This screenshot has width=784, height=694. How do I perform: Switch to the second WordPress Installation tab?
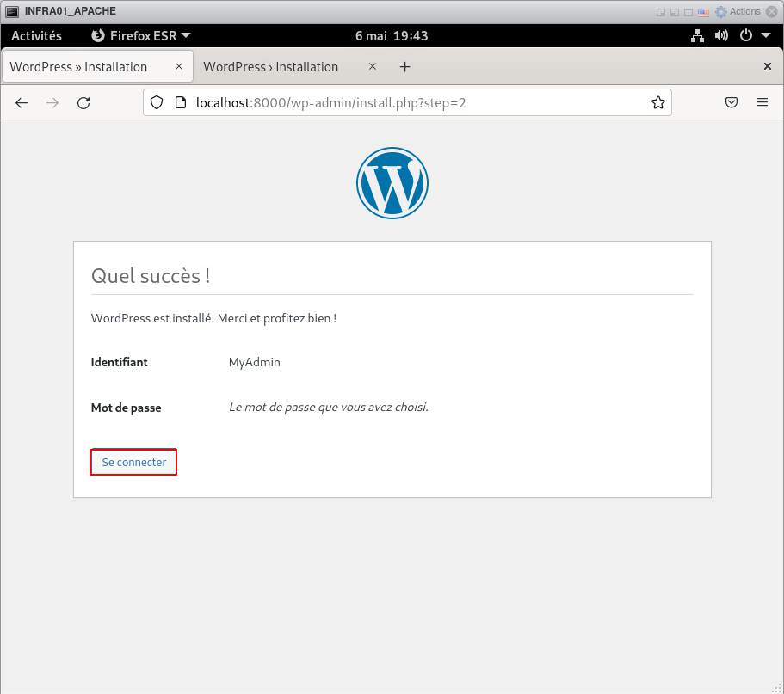point(271,67)
